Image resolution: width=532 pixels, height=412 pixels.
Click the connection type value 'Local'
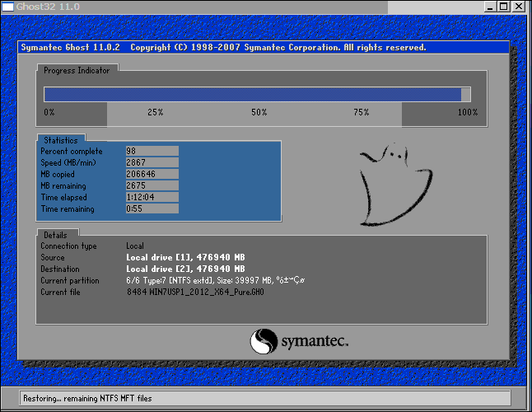click(135, 246)
